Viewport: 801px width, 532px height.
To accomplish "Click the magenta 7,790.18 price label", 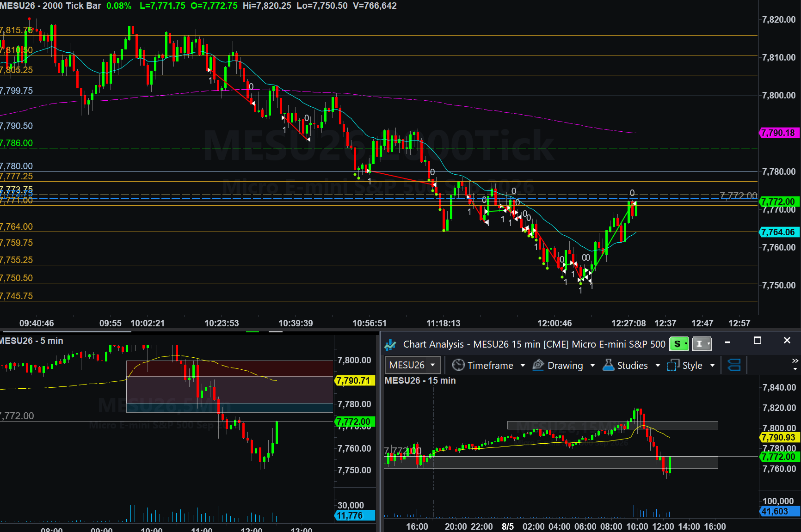I will click(x=780, y=133).
